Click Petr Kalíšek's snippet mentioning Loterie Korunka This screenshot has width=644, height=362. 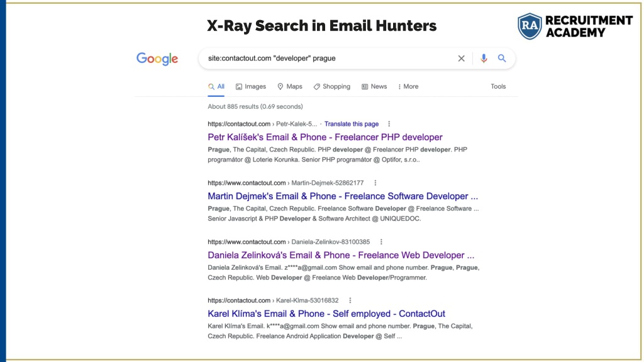[x=337, y=155]
